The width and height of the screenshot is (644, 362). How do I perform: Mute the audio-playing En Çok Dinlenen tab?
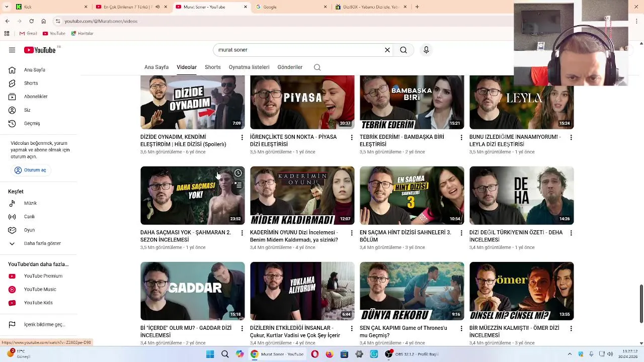click(x=157, y=7)
